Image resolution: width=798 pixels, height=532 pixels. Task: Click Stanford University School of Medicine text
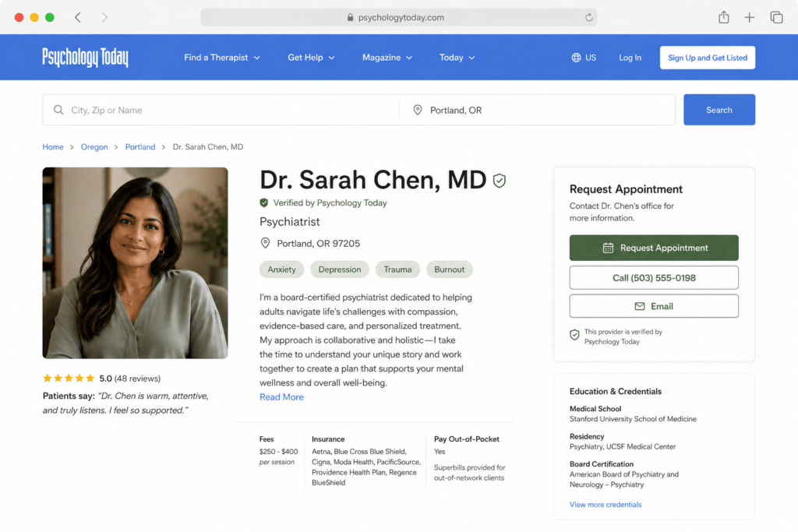633,419
